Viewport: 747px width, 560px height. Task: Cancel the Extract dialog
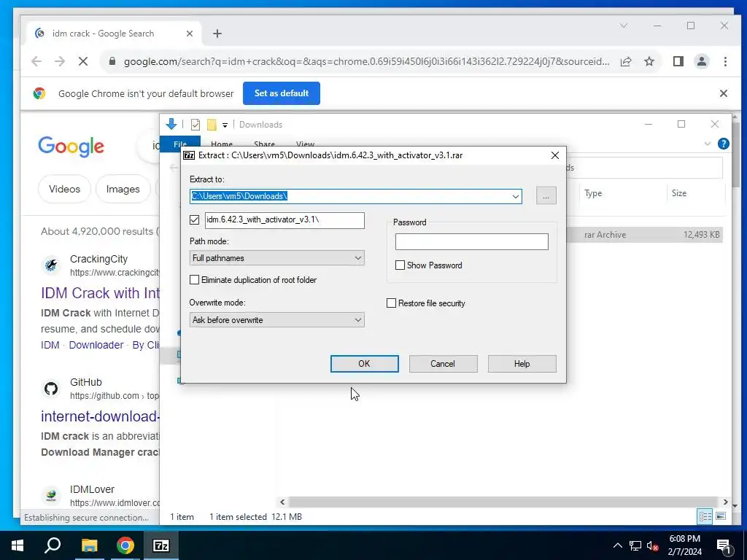point(443,364)
